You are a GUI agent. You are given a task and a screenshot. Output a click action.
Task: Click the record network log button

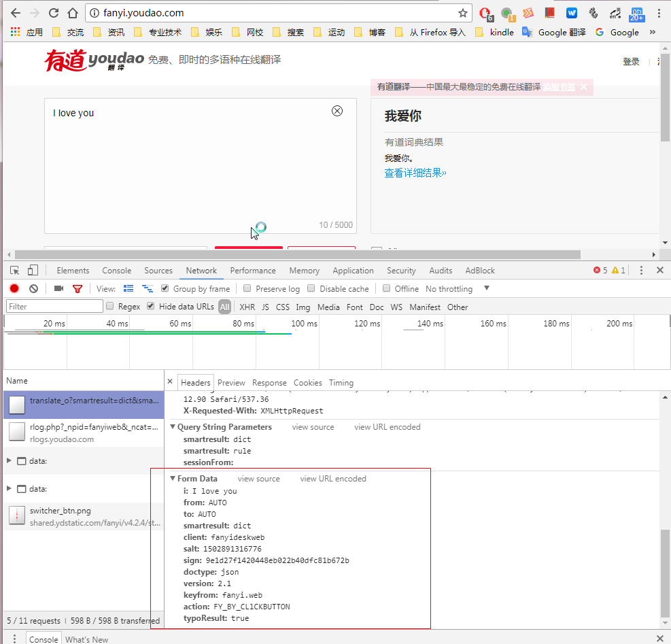[x=14, y=288]
